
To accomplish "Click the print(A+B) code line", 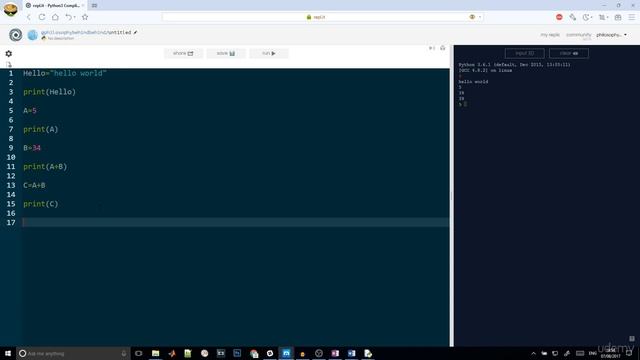I will pos(45,167).
